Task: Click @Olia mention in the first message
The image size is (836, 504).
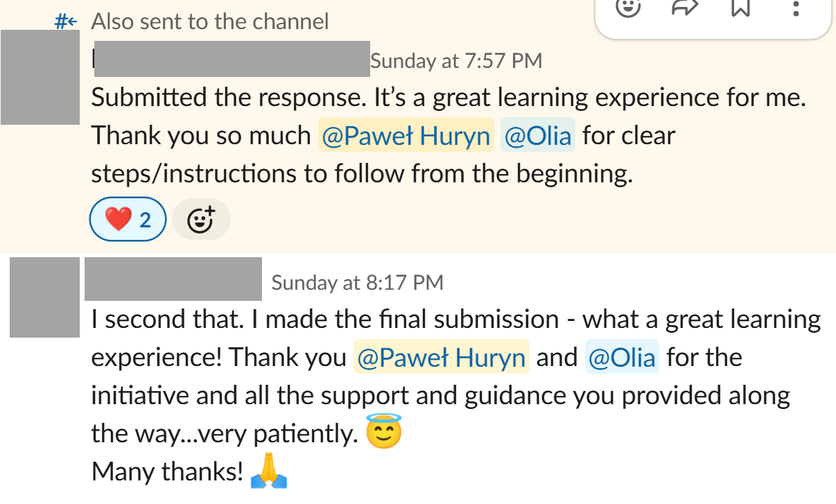Action: [x=538, y=135]
